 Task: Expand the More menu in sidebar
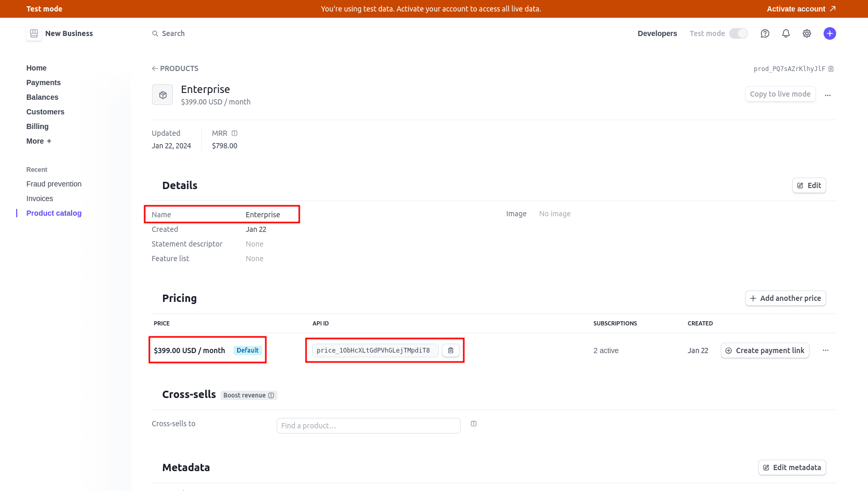(x=39, y=141)
